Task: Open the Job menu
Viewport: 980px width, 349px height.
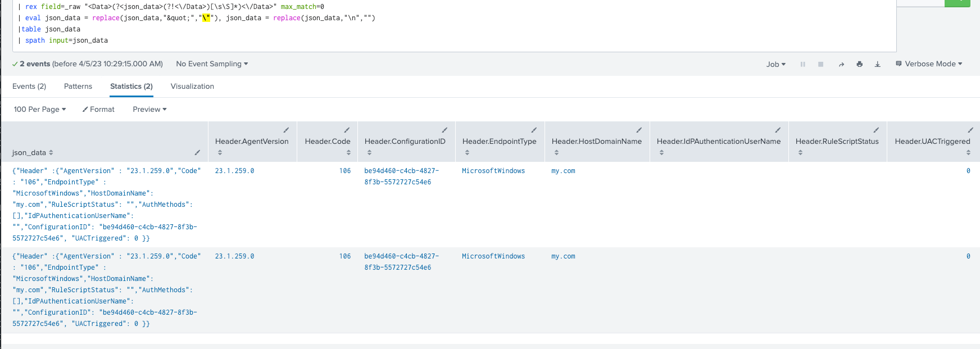Action: pyautogui.click(x=776, y=64)
